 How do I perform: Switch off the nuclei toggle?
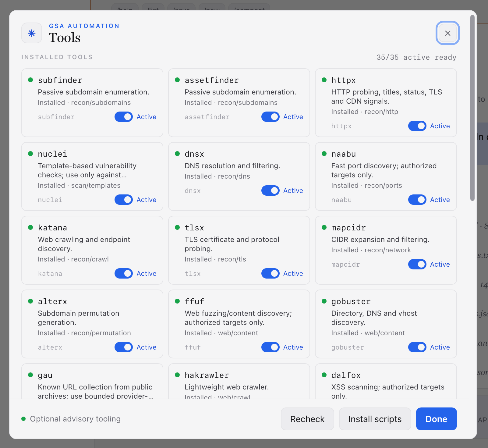(x=124, y=200)
